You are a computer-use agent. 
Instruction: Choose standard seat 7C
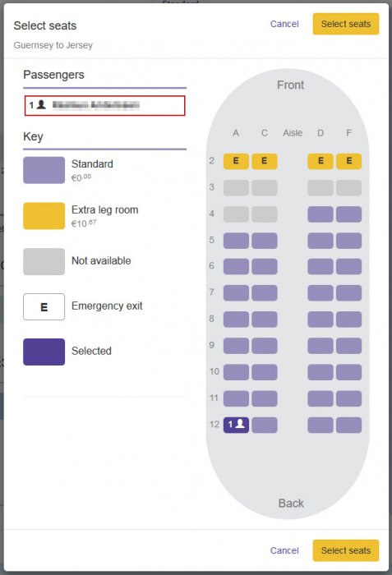[x=265, y=293]
